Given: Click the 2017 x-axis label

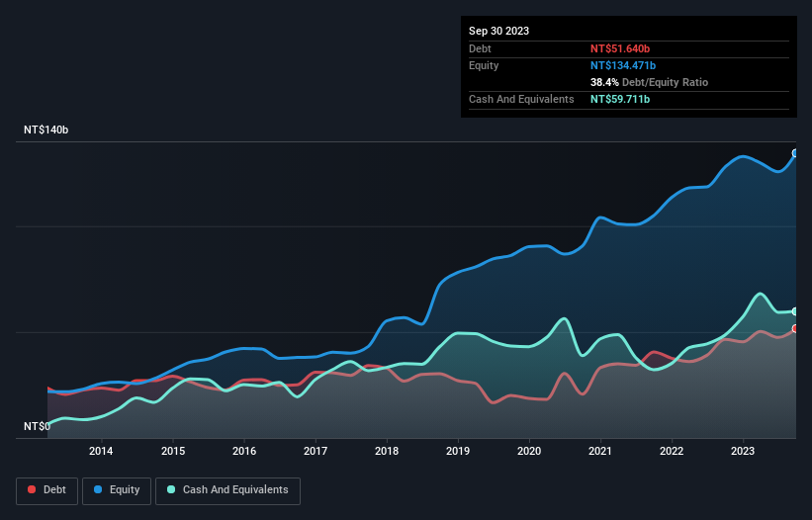Looking at the screenshot, I should pyautogui.click(x=316, y=451).
